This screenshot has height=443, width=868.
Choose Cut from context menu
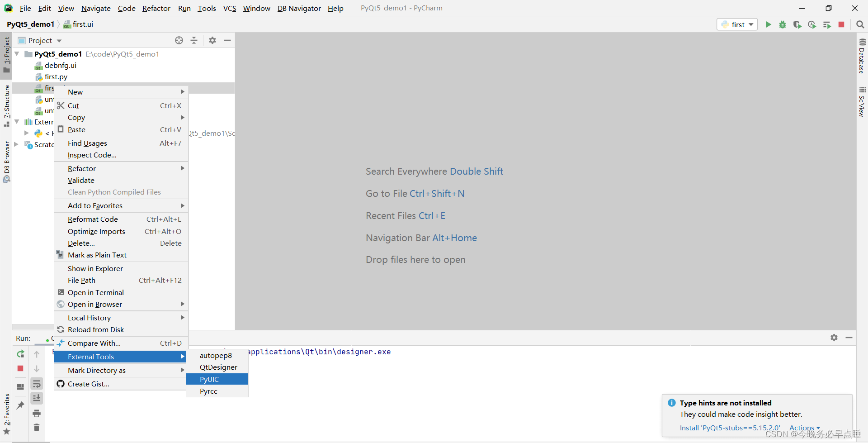pyautogui.click(x=121, y=105)
